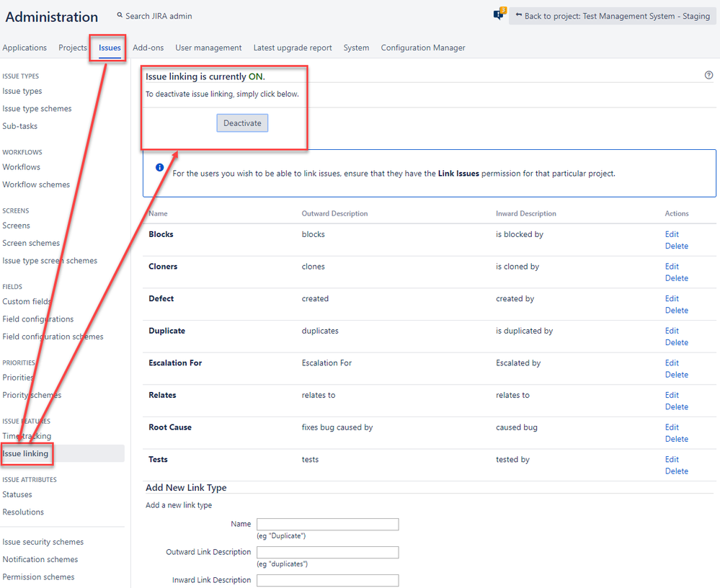720x588 pixels.
Task: Delete the Duplicate link type
Action: [676, 342]
